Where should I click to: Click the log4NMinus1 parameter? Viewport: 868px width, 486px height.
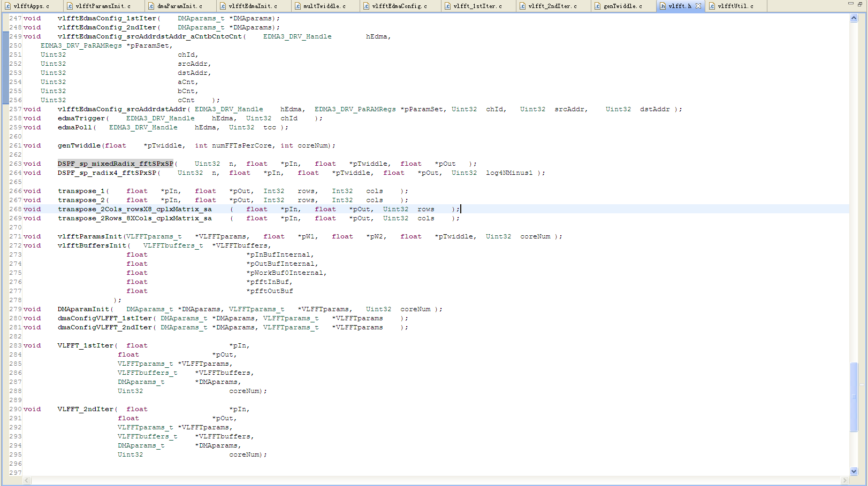pos(509,173)
